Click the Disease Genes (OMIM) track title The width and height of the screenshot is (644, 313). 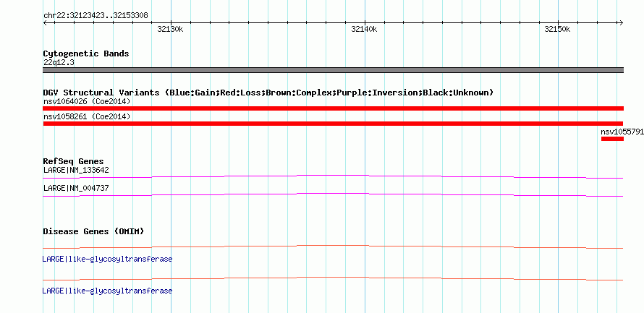(x=93, y=231)
